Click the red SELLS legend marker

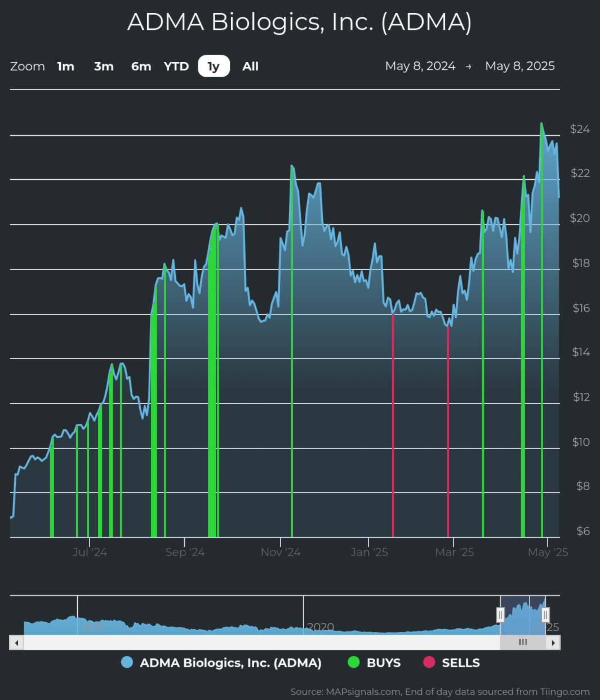(429, 663)
